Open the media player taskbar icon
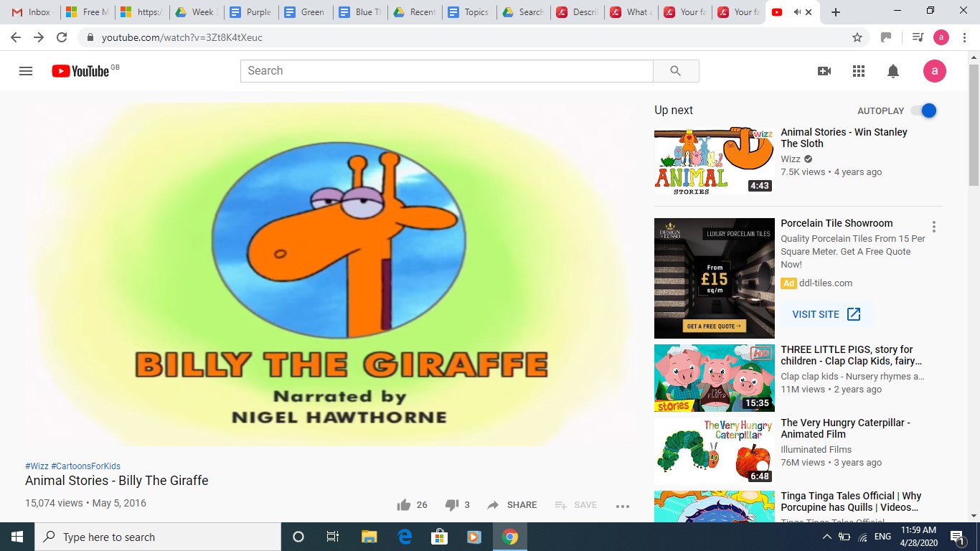The image size is (980, 551). [474, 537]
